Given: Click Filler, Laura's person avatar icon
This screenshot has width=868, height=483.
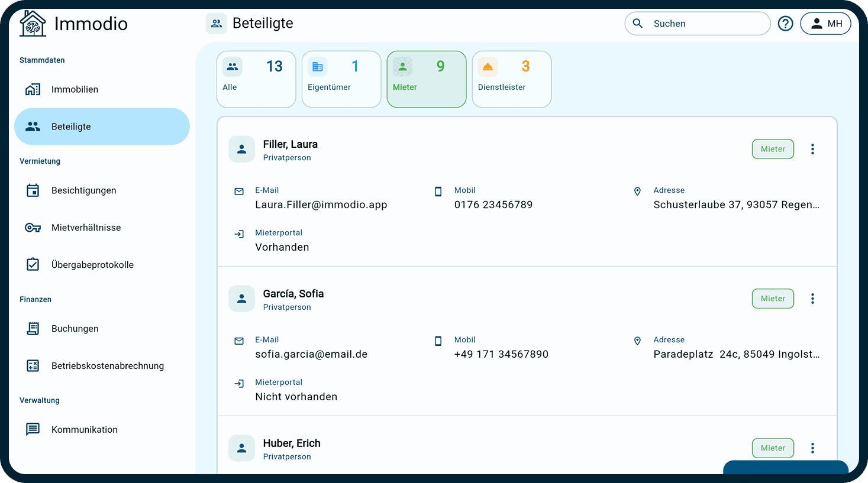Looking at the screenshot, I should 241,150.
